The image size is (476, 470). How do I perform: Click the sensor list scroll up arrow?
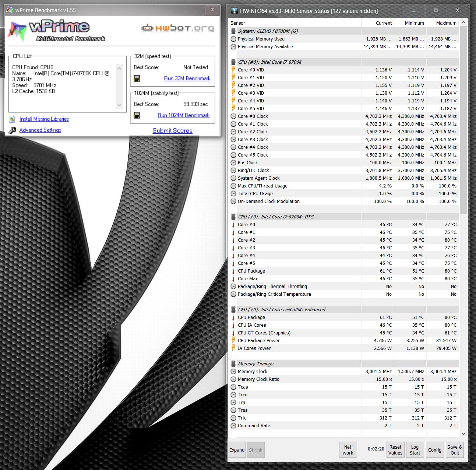point(463,22)
